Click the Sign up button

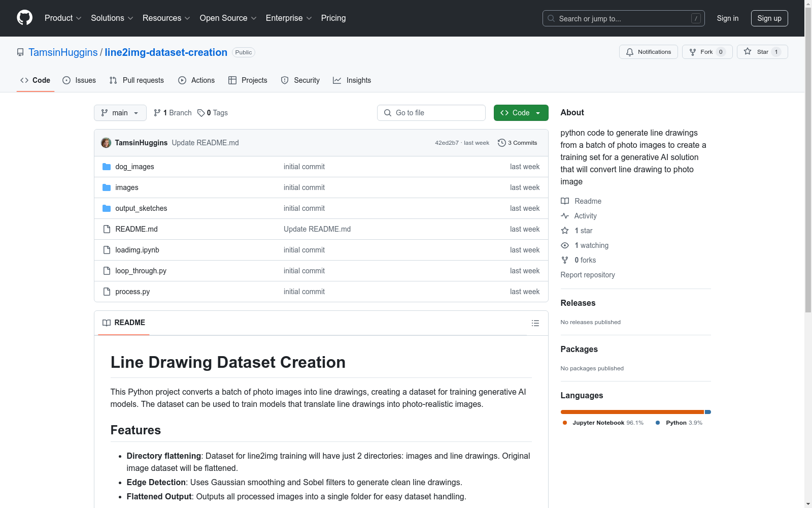[769, 18]
